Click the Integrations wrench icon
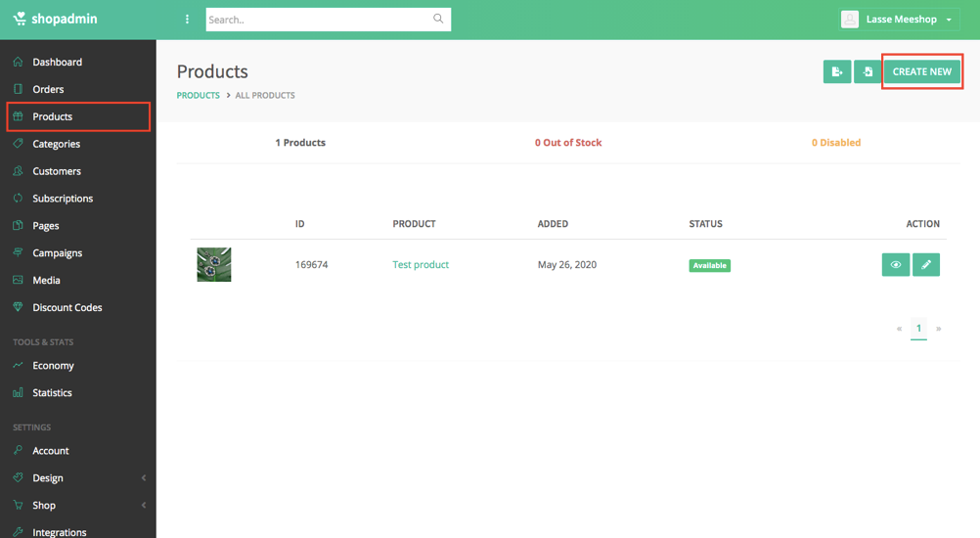980x538 pixels. tap(19, 532)
